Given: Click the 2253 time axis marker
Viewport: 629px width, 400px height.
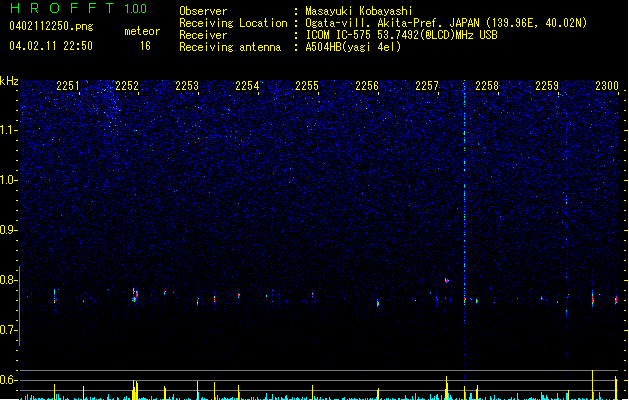Looking at the screenshot, I should [187, 85].
